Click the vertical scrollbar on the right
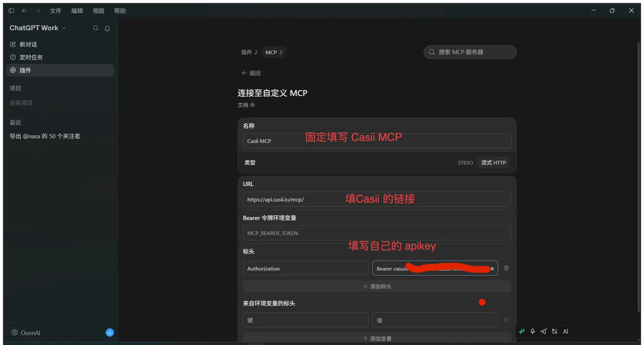The height and width of the screenshot is (345, 644). 639,177
